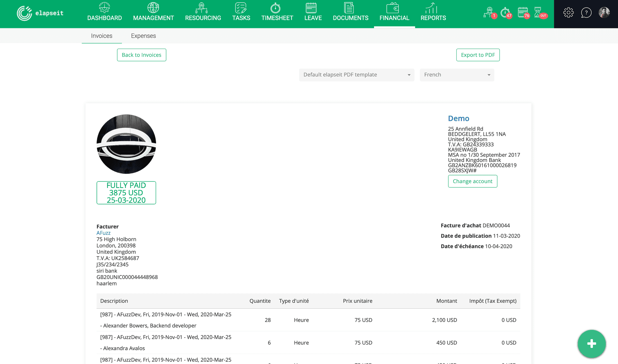Screen dimensions: 618x364
Task: Switch to the Expenses tab
Action: pos(144,35)
